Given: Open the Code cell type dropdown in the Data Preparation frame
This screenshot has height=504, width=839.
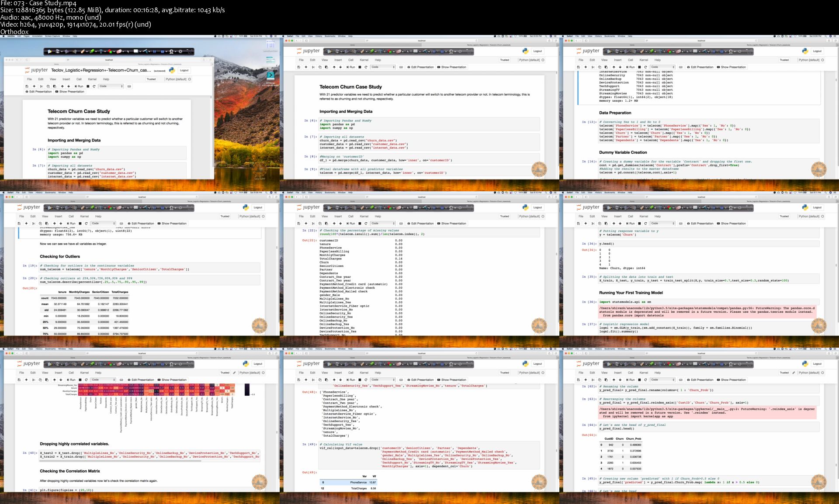Looking at the screenshot, I should (662, 67).
